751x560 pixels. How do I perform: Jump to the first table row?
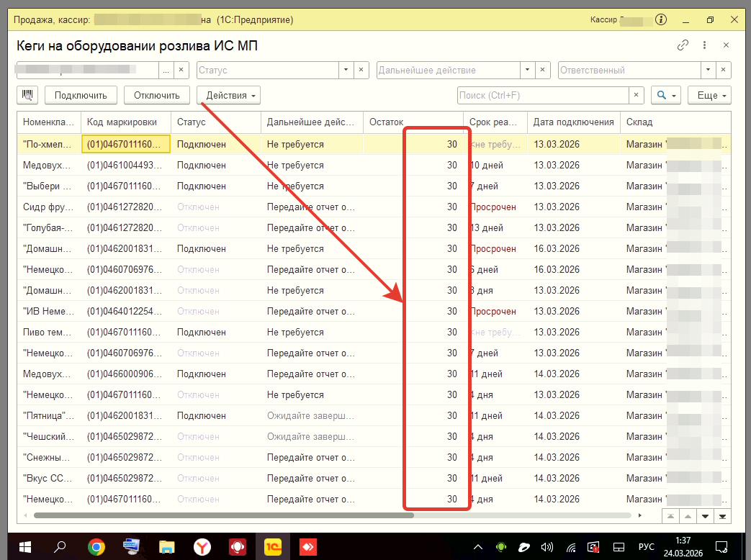[671, 516]
